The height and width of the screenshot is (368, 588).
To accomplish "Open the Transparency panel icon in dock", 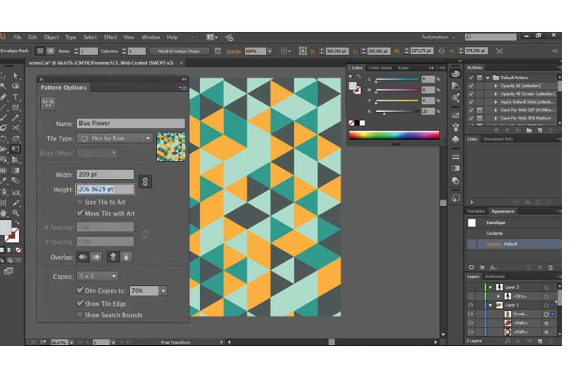I will [x=456, y=181].
